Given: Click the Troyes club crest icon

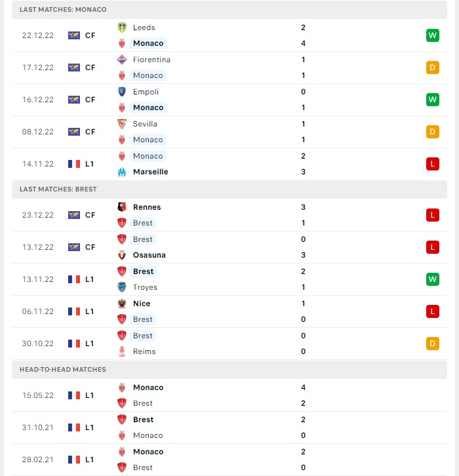Looking at the screenshot, I should 122,287.
